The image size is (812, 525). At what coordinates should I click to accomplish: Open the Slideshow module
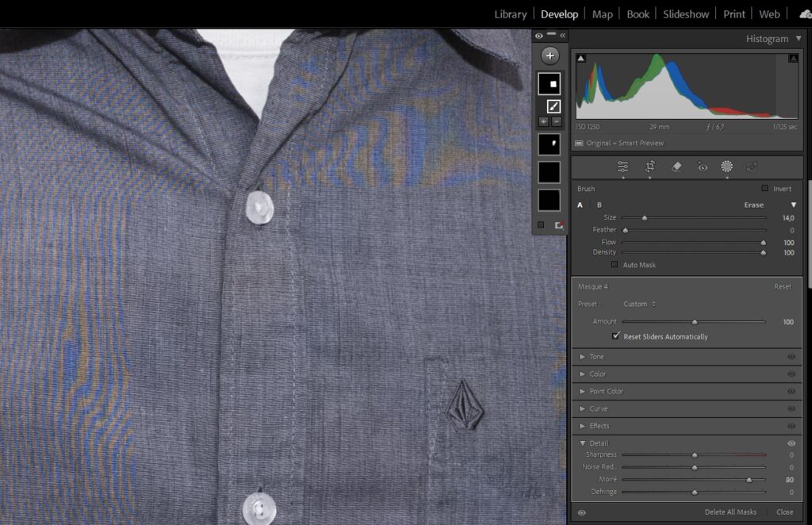[686, 14]
